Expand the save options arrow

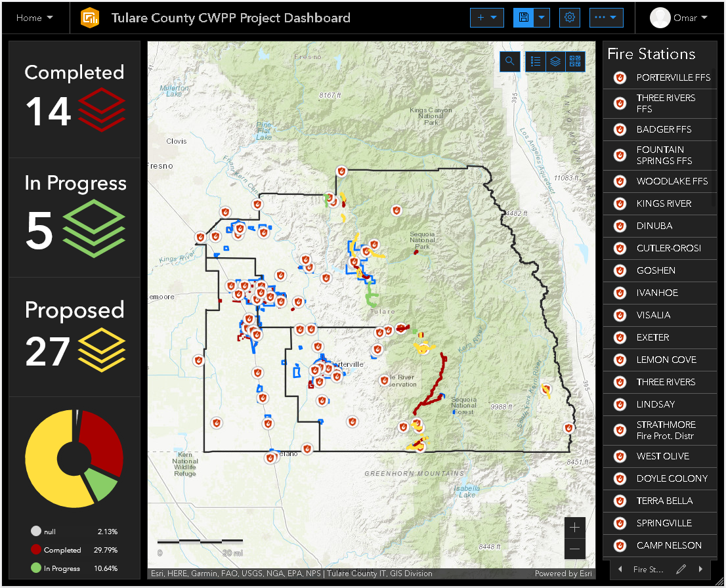[542, 18]
